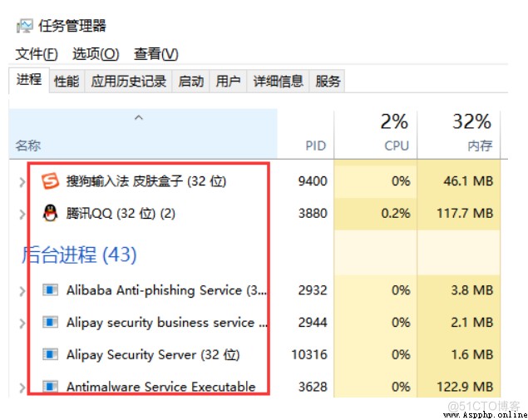Click the Tencent QQ penguin icon
528x420 pixels.
tap(50, 213)
